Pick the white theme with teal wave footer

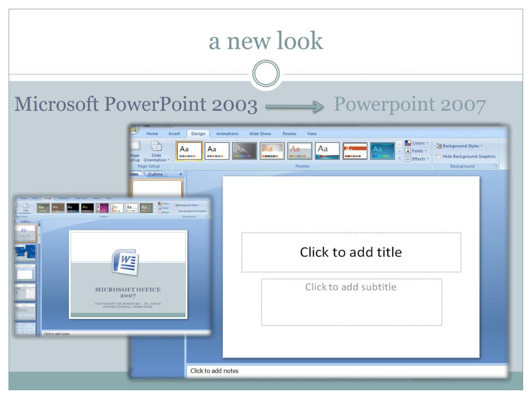point(327,151)
